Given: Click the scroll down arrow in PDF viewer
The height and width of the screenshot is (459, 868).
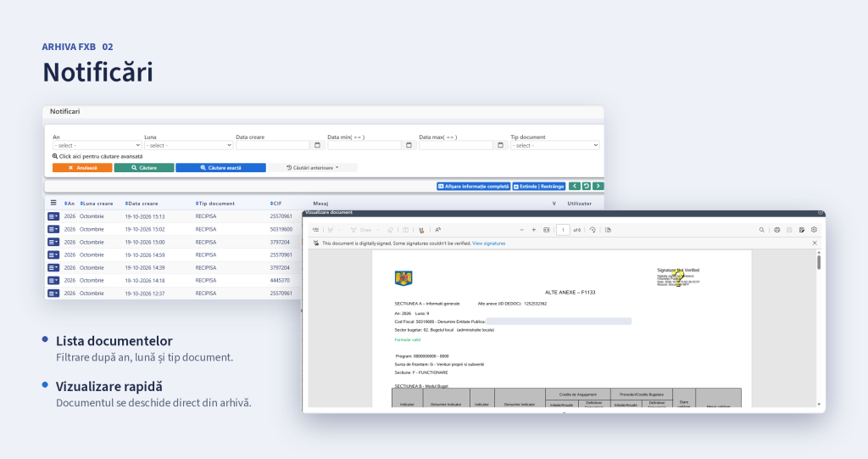Looking at the screenshot, I should (819, 405).
